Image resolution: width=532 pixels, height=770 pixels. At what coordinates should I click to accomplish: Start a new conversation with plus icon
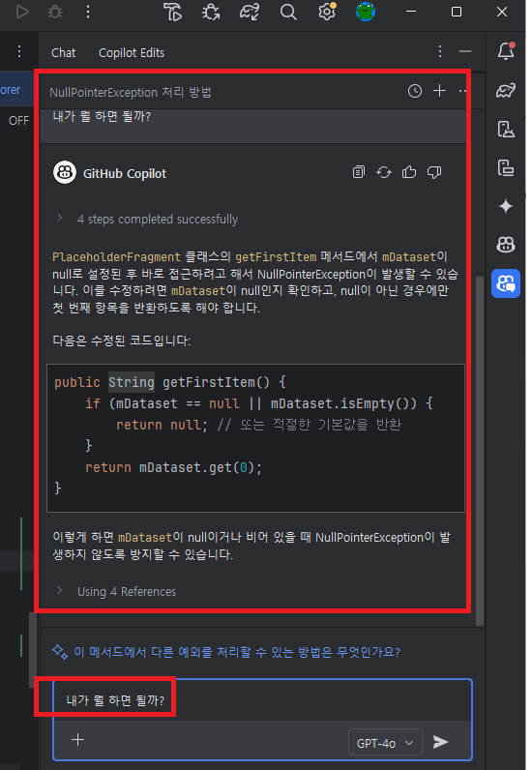tap(440, 90)
